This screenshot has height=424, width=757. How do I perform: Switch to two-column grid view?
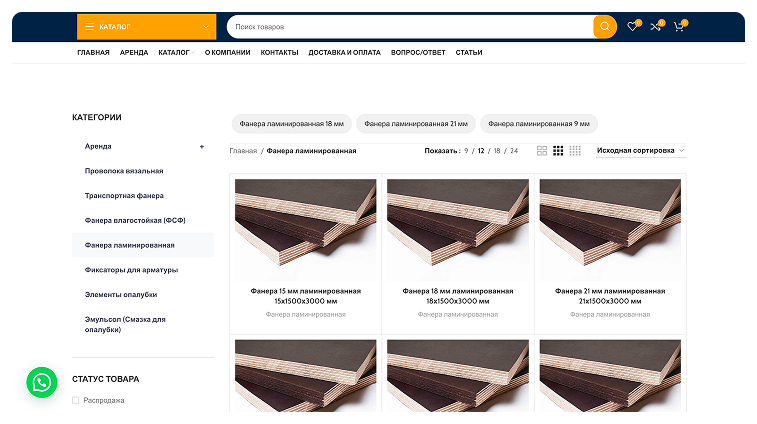(542, 151)
